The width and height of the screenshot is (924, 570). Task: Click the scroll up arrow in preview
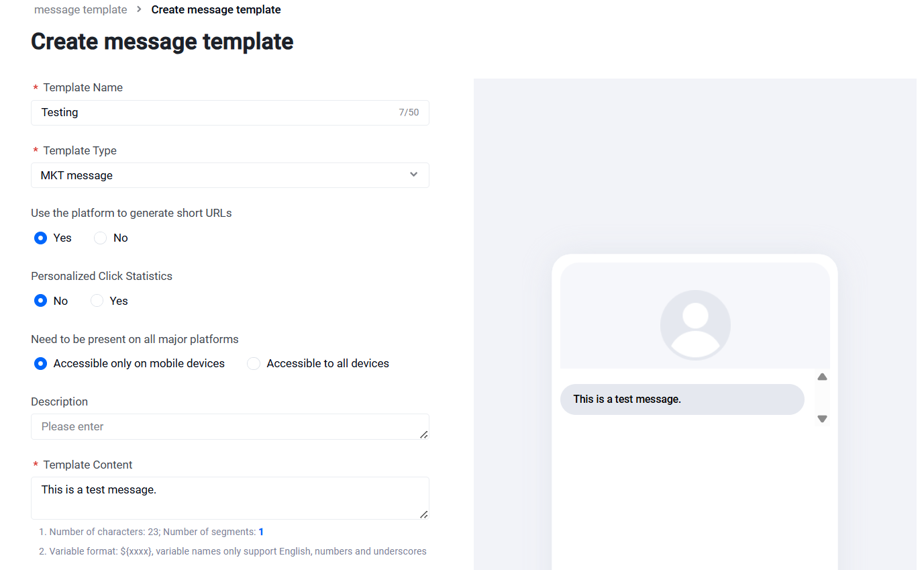tap(822, 377)
